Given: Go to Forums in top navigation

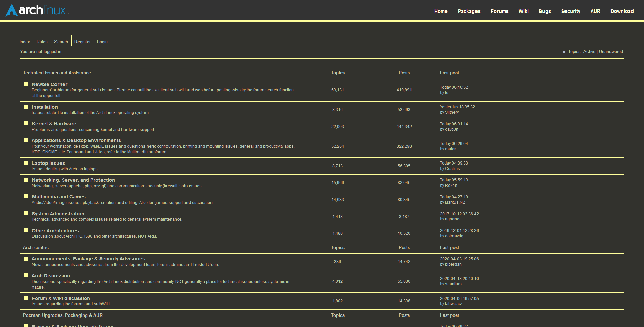Looking at the screenshot, I should tap(499, 11).
